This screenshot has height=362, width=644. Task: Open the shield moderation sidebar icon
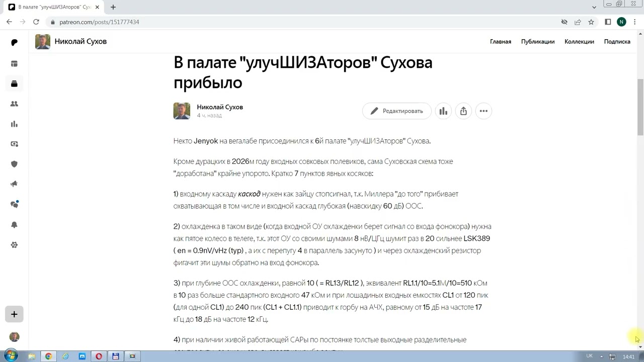coord(14,164)
